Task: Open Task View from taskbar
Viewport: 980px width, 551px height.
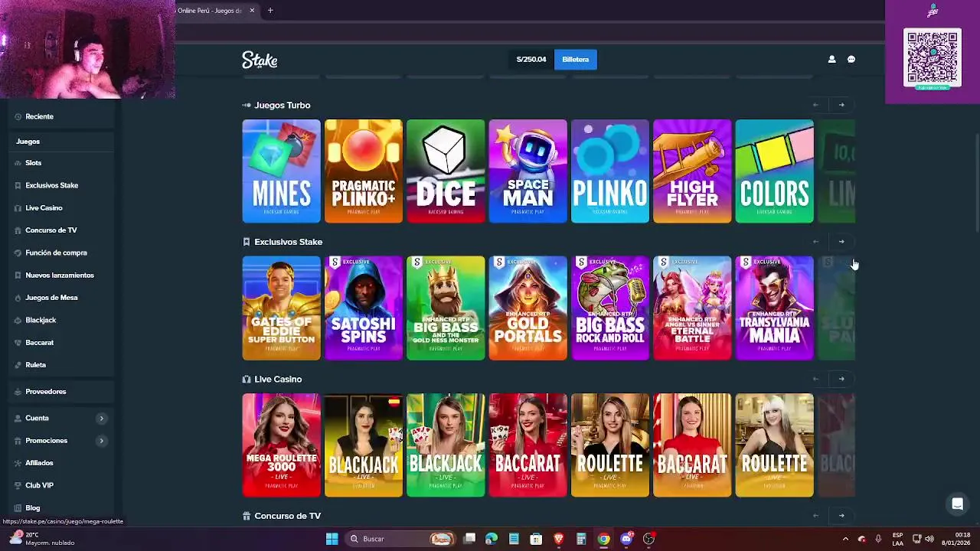Action: click(x=469, y=539)
